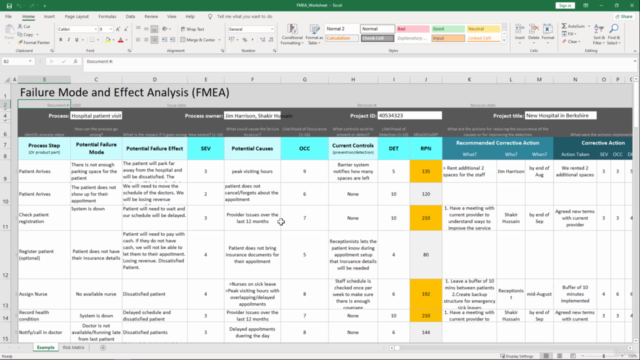Open Find & Select magnifier icon

click(613, 29)
